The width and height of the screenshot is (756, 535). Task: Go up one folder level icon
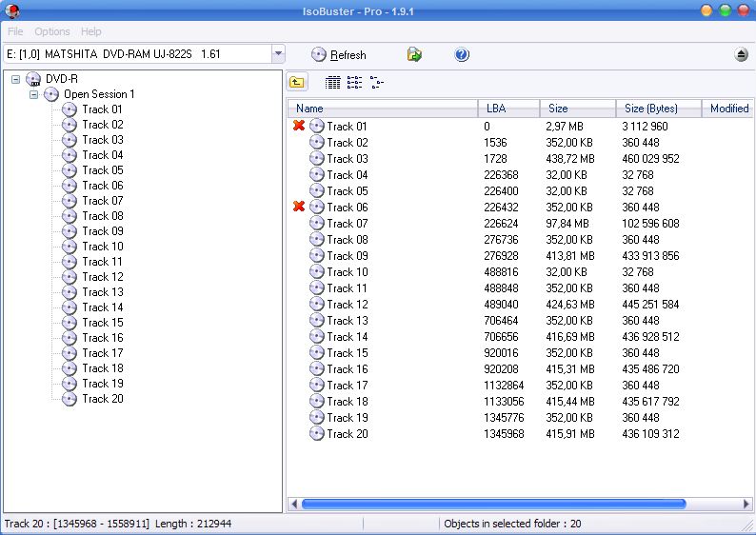click(x=297, y=83)
